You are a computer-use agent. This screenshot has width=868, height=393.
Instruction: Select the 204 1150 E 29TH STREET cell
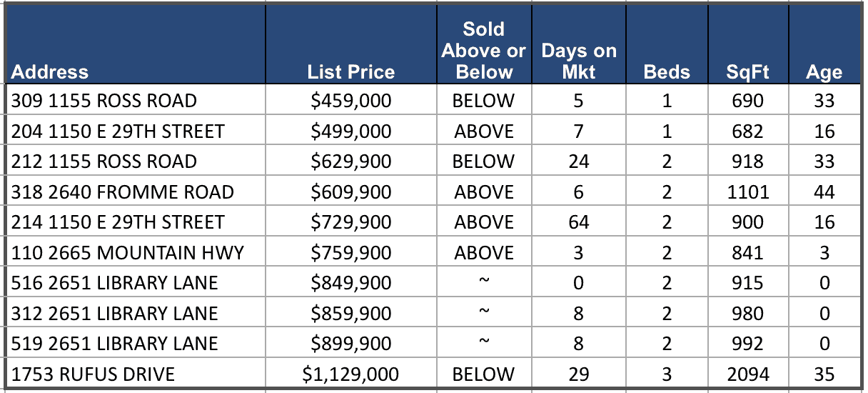(x=118, y=131)
